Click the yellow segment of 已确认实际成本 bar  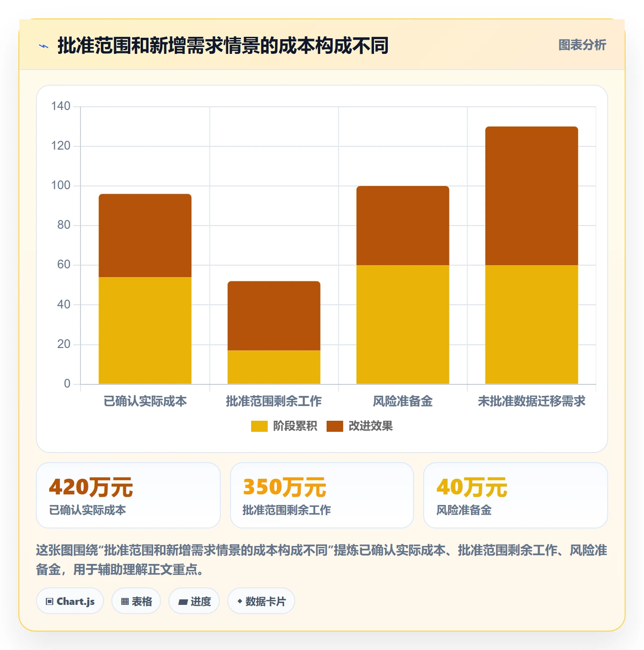(x=145, y=331)
